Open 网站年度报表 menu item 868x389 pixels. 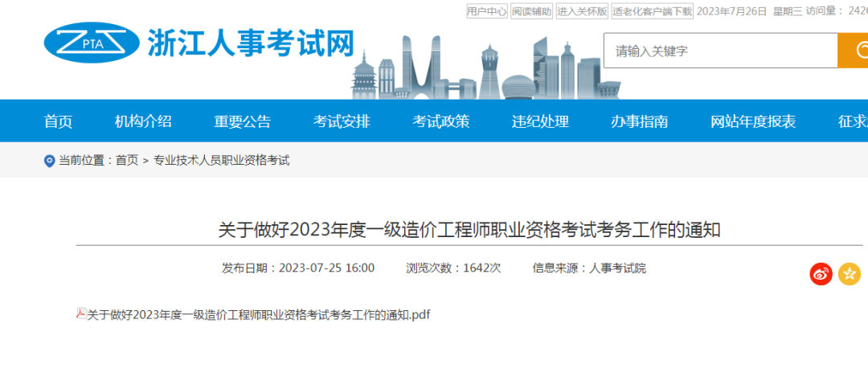click(x=753, y=121)
